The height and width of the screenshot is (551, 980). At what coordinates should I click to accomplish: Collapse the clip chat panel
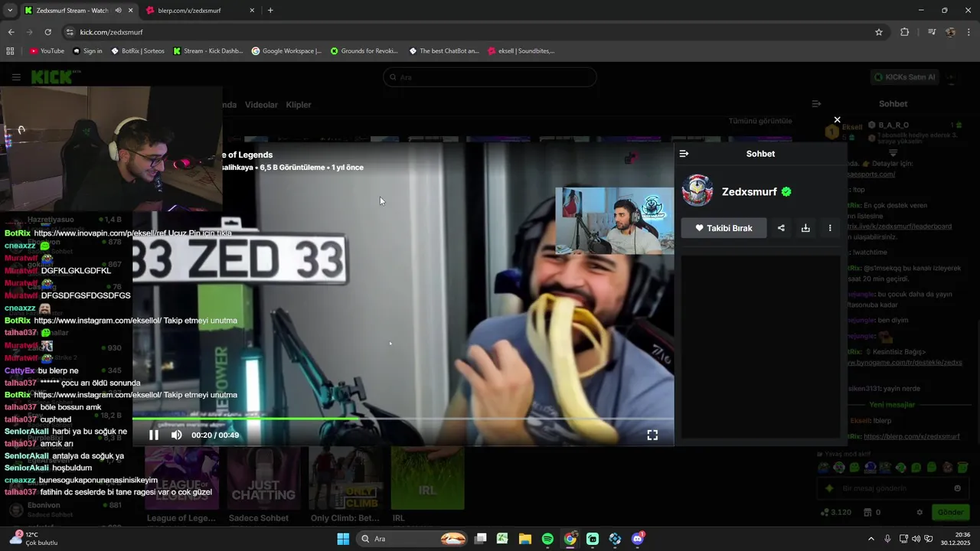pos(684,154)
